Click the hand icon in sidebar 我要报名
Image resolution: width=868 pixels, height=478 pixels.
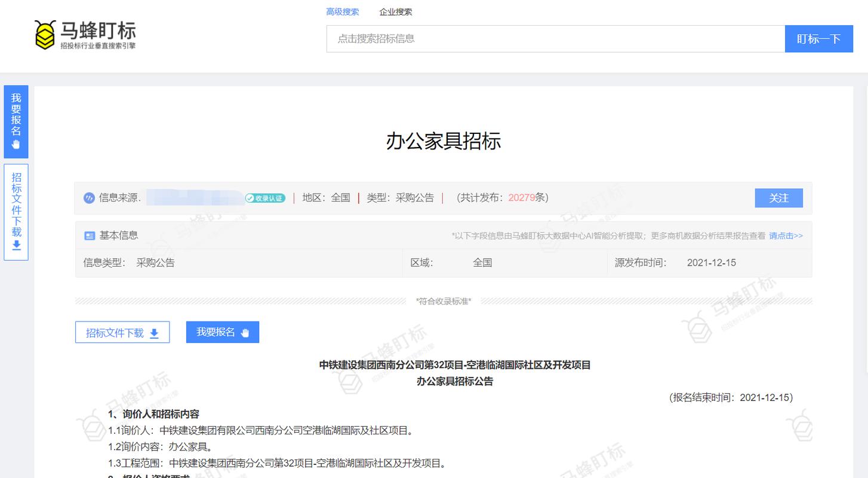pyautogui.click(x=16, y=145)
